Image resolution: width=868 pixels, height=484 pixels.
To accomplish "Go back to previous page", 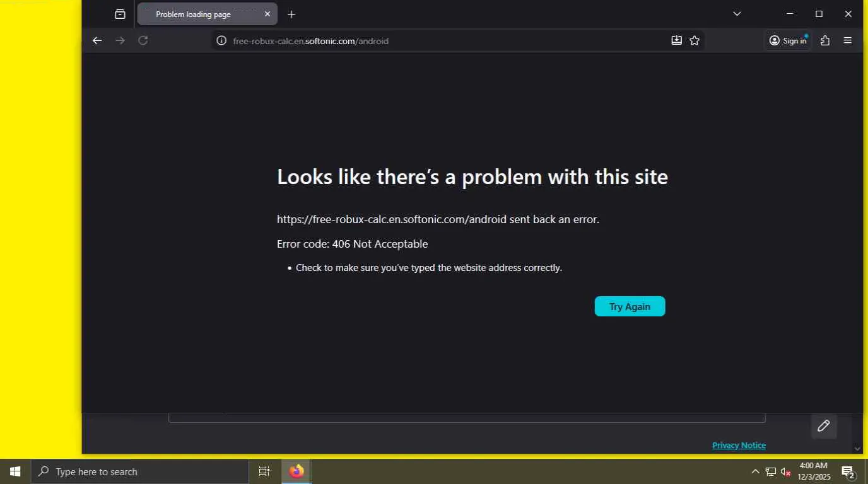I will tap(97, 40).
